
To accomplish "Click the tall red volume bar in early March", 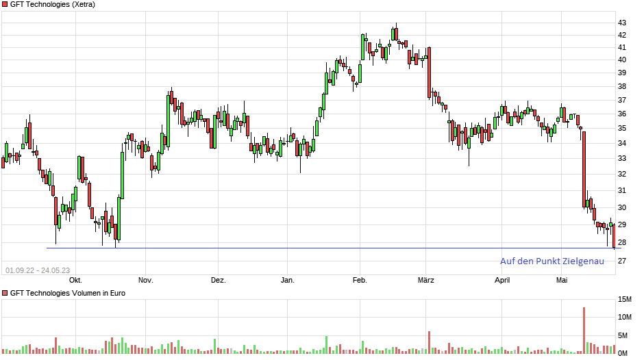I will coord(429,342).
